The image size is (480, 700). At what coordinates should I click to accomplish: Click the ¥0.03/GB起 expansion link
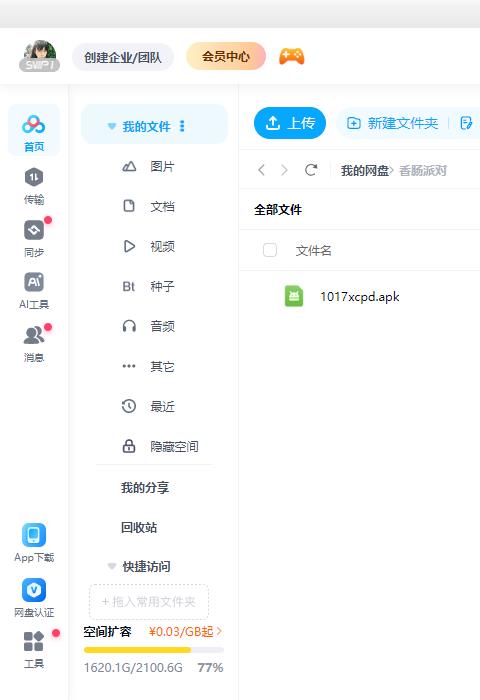point(185,632)
